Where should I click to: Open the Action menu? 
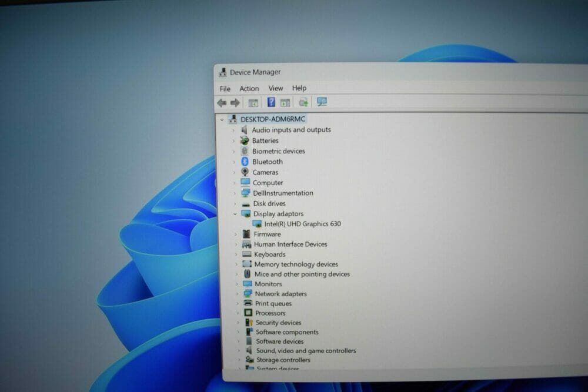249,88
